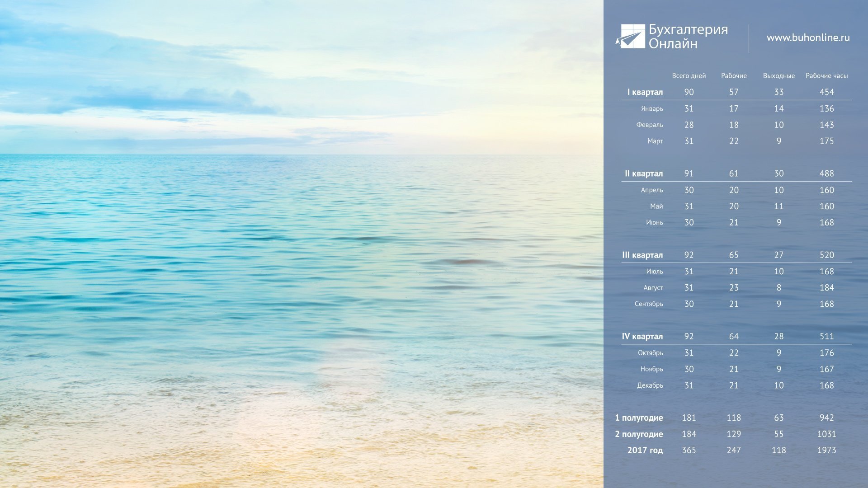Screen dimensions: 868x488
Task: Click the 1 полугодие summary label
Action: pos(638,418)
